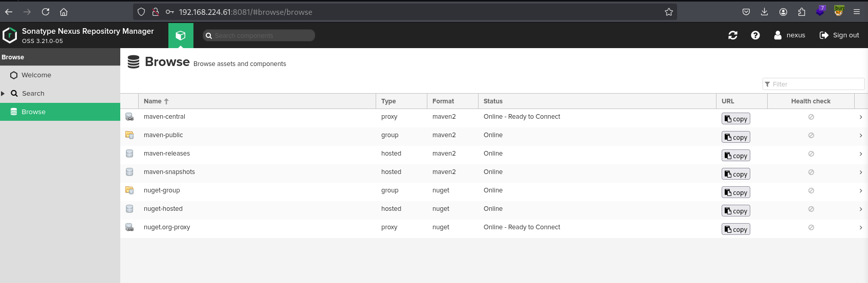
Task: Sign out of Nexus
Action: pos(839,35)
